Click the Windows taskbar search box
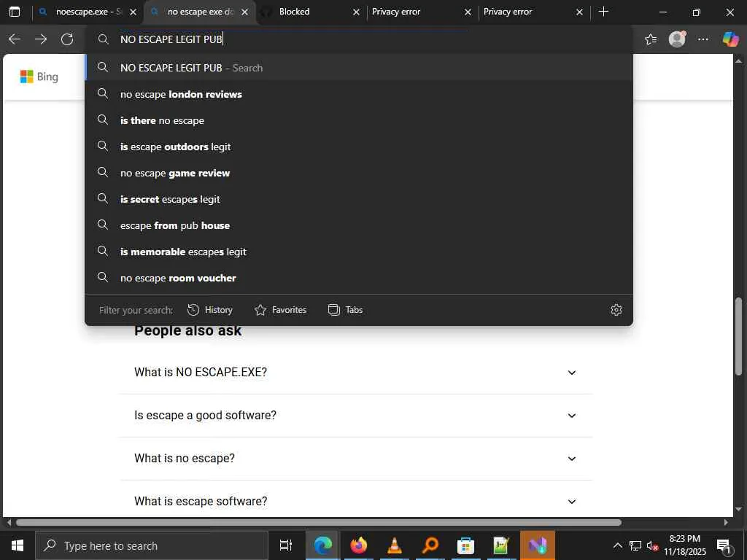This screenshot has width=747, height=560. click(152, 545)
